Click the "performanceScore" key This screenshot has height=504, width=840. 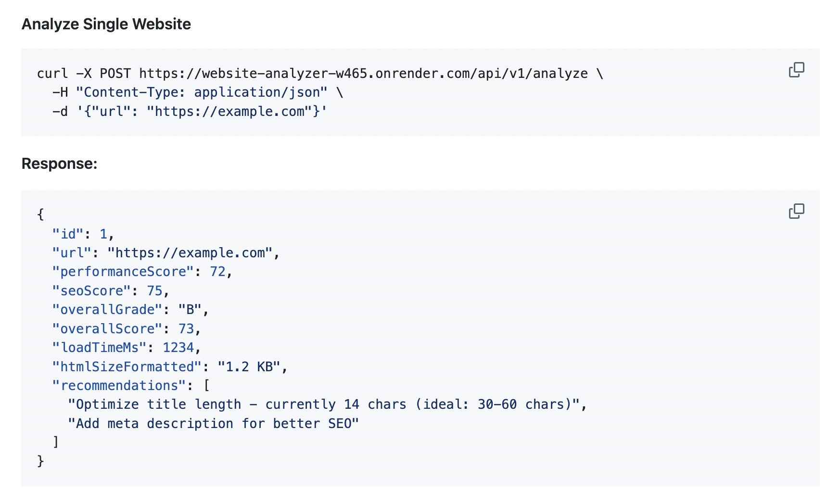tap(123, 272)
